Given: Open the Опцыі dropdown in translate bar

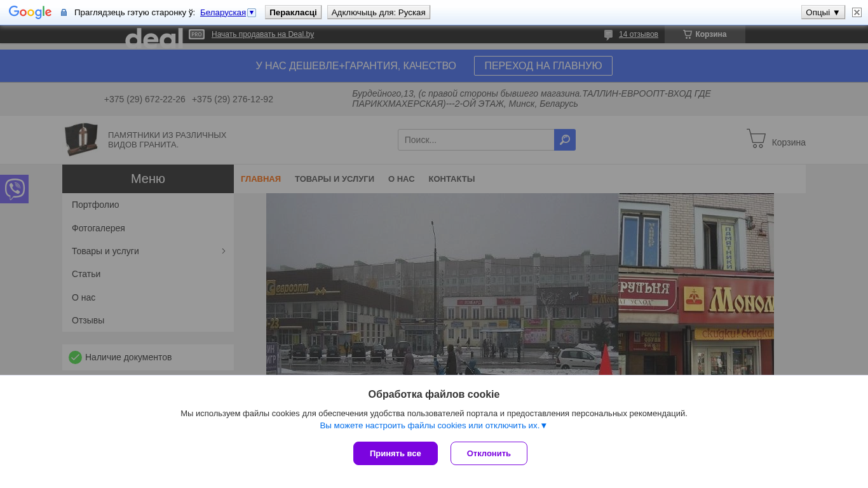Looking at the screenshot, I should (822, 12).
